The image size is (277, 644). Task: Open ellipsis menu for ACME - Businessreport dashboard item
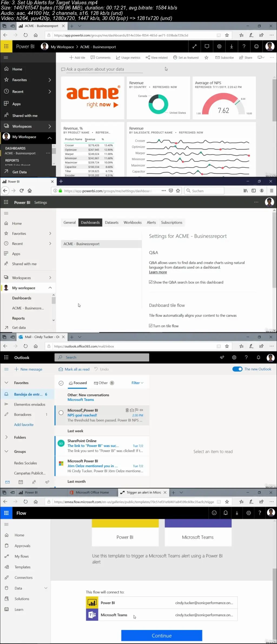48,153
